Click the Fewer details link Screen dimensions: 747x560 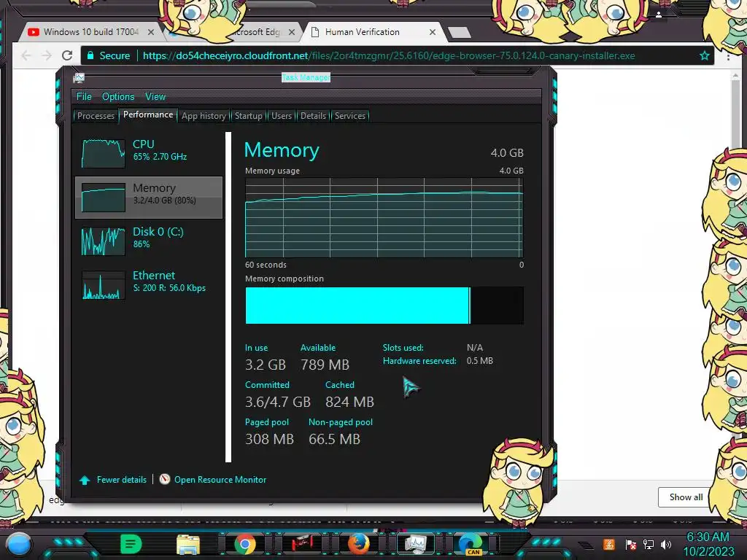point(122,480)
